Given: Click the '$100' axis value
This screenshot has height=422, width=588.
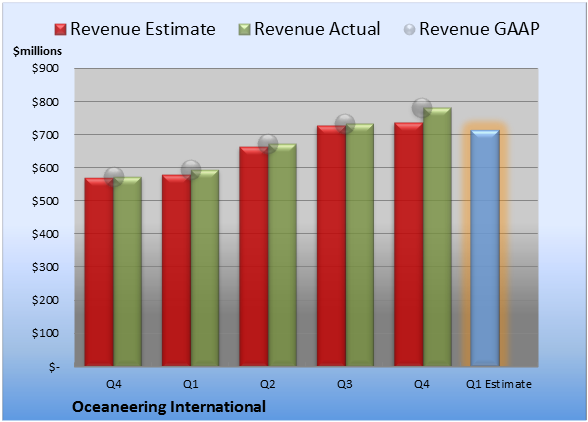Looking at the screenshot, I should click(45, 333).
